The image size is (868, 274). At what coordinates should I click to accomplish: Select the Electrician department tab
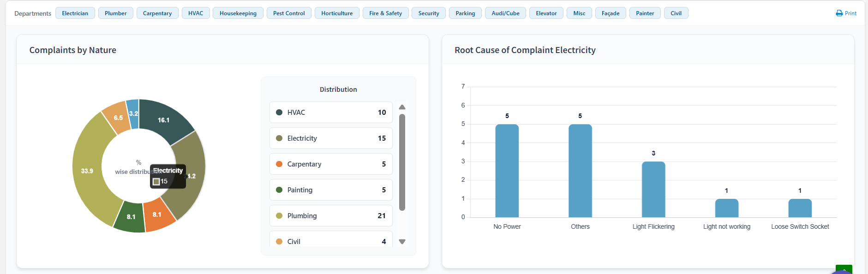[x=75, y=13]
